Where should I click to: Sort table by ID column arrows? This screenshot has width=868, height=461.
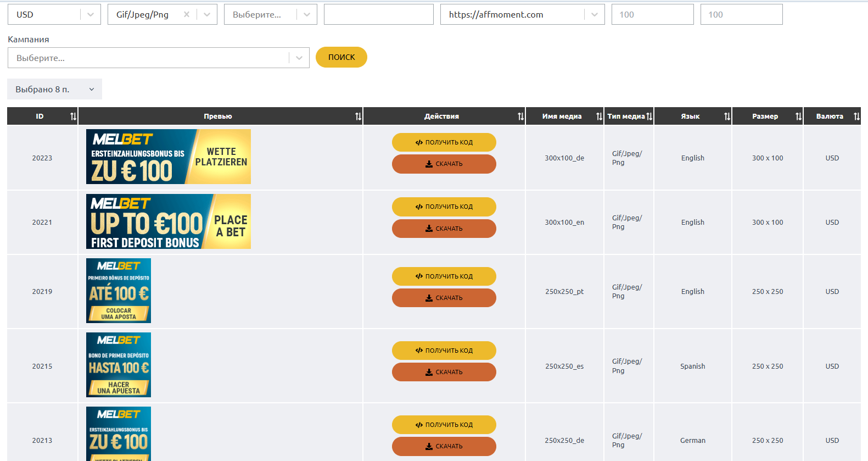[73, 116]
